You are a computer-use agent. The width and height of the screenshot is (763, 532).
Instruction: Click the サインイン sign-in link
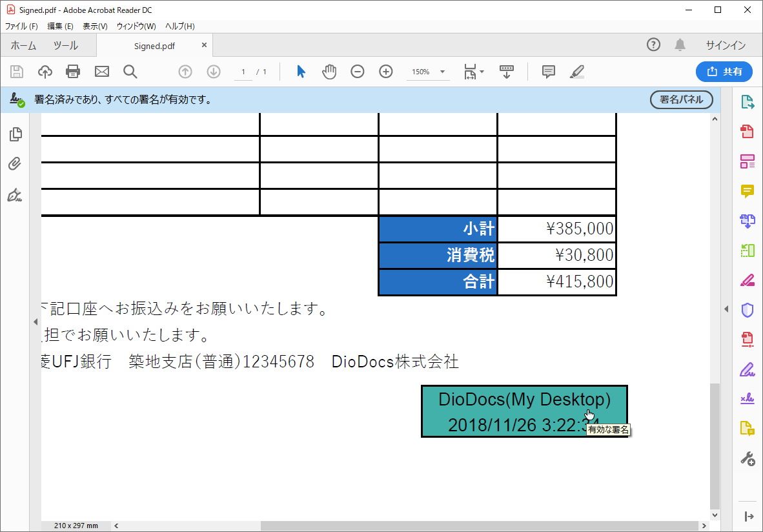726,45
